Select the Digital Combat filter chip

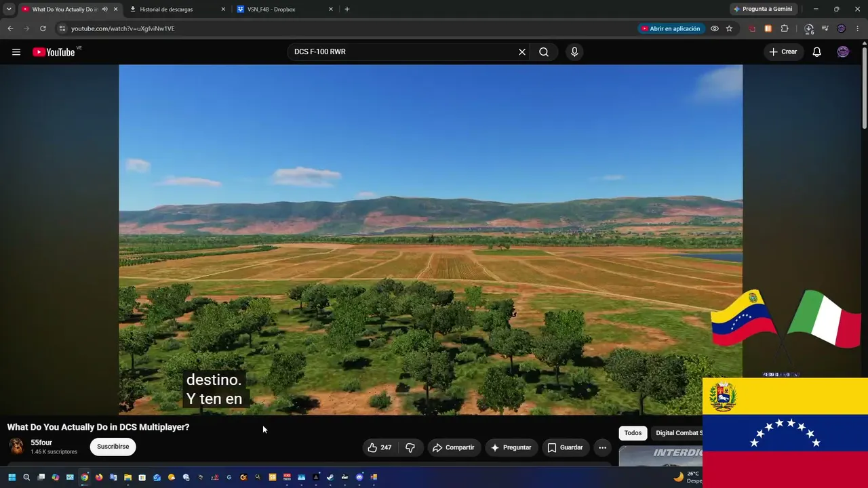(677, 433)
